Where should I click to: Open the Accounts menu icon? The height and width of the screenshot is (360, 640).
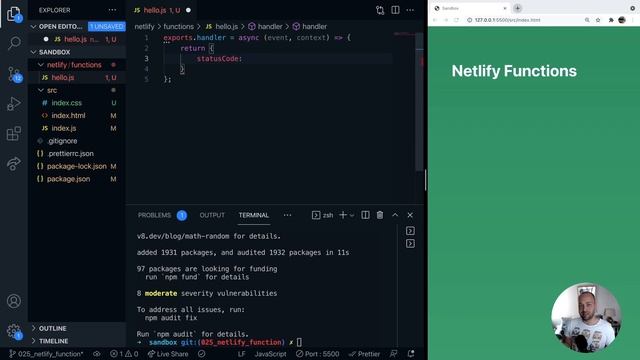[x=14, y=301]
